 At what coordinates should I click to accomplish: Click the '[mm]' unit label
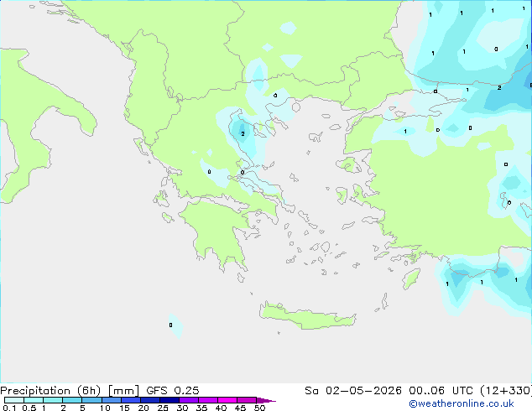coord(123,391)
